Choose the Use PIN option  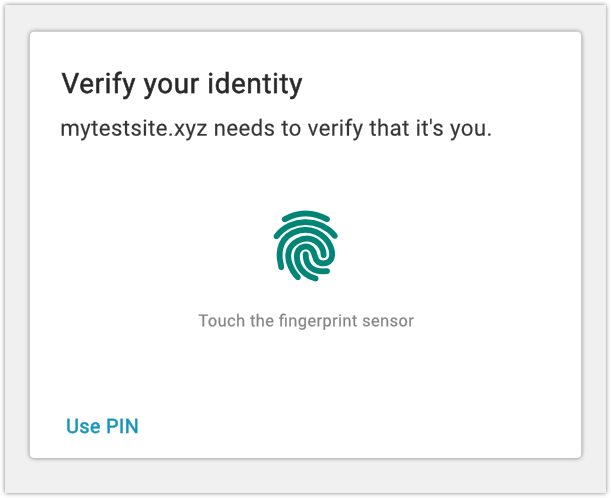click(102, 427)
